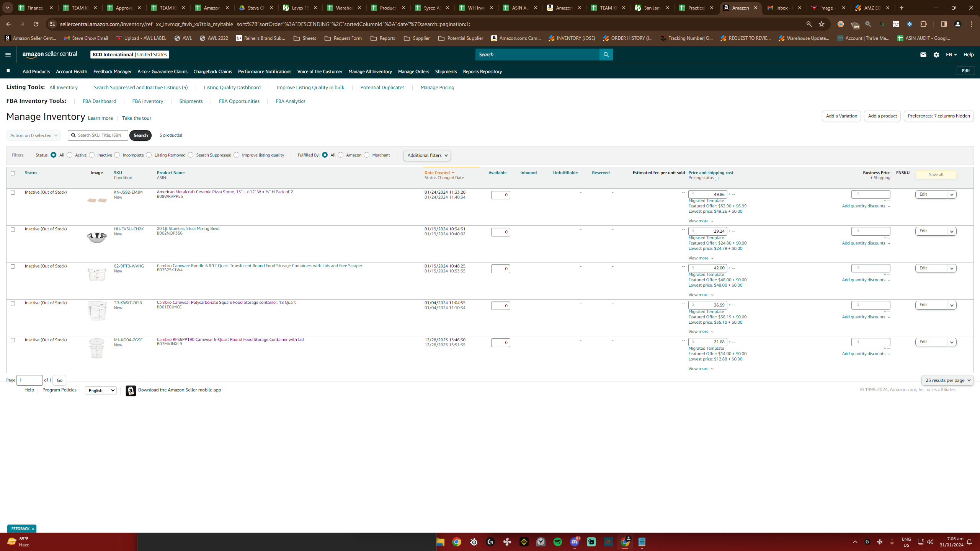
Task: Click the Pricing status info icon
Action: pos(717,179)
